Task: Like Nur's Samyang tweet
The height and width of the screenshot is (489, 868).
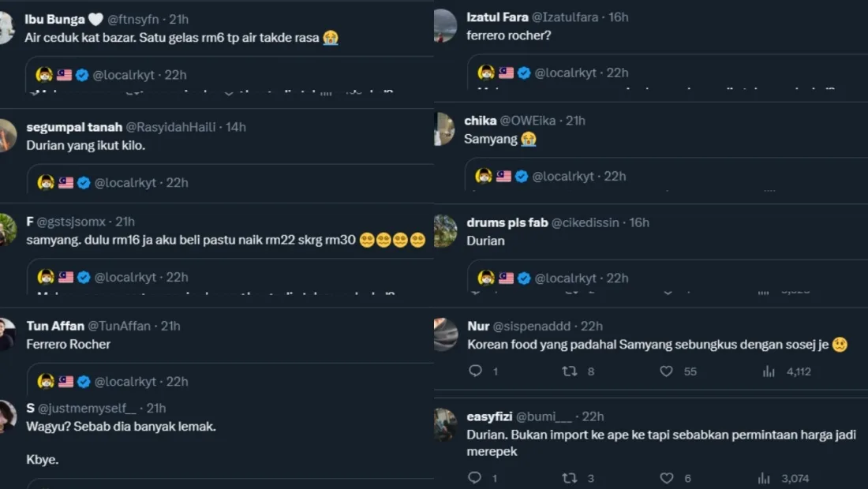Action: pos(667,371)
